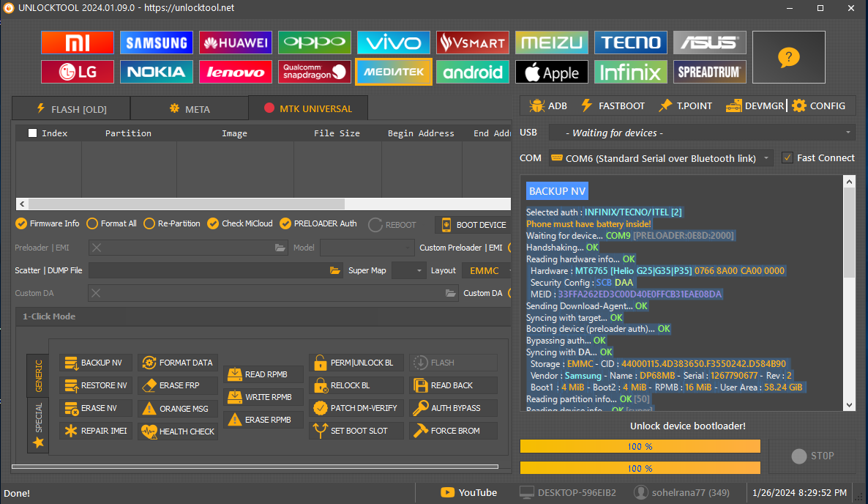The height and width of the screenshot is (504, 868).
Task: Disable the Check MiCloud option
Action: coord(213,223)
